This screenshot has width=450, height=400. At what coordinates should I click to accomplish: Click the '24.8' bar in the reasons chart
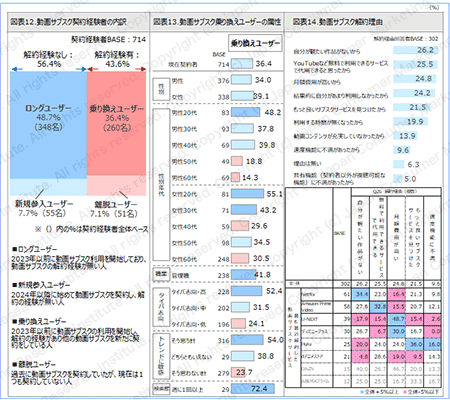click(414, 79)
